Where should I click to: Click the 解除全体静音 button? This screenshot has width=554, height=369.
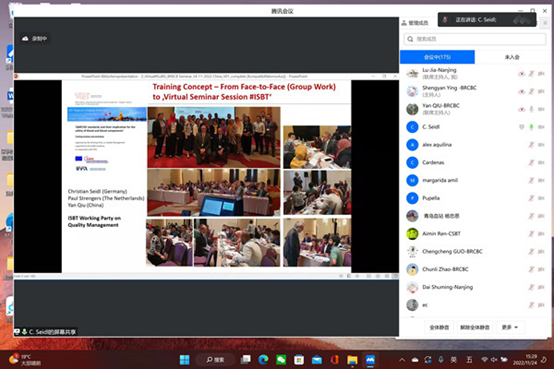[x=475, y=327]
